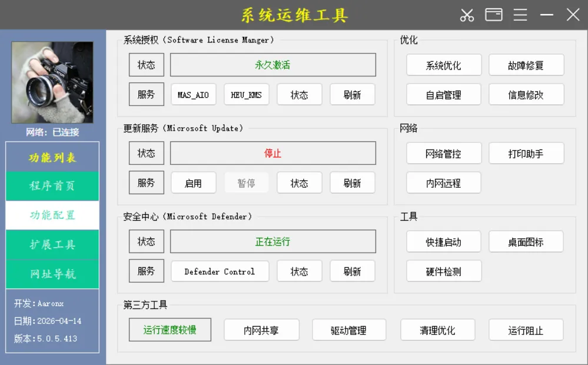Image resolution: width=588 pixels, height=365 pixels.
Task: Open the hamburger menu in the title bar
Action: [x=520, y=15]
